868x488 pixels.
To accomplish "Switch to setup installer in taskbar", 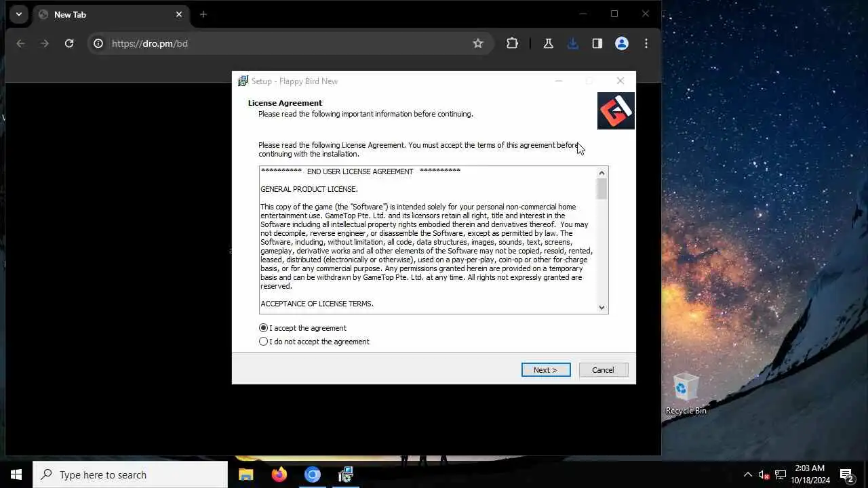I will tap(345, 474).
